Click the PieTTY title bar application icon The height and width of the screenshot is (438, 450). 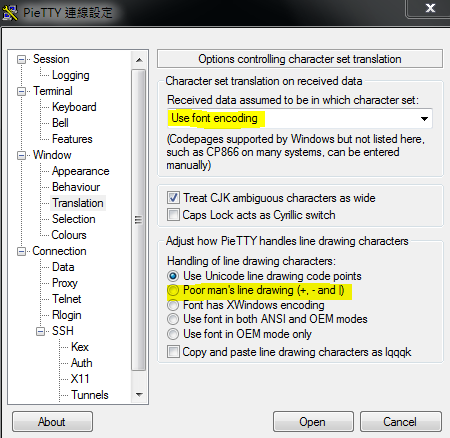pos(10,13)
